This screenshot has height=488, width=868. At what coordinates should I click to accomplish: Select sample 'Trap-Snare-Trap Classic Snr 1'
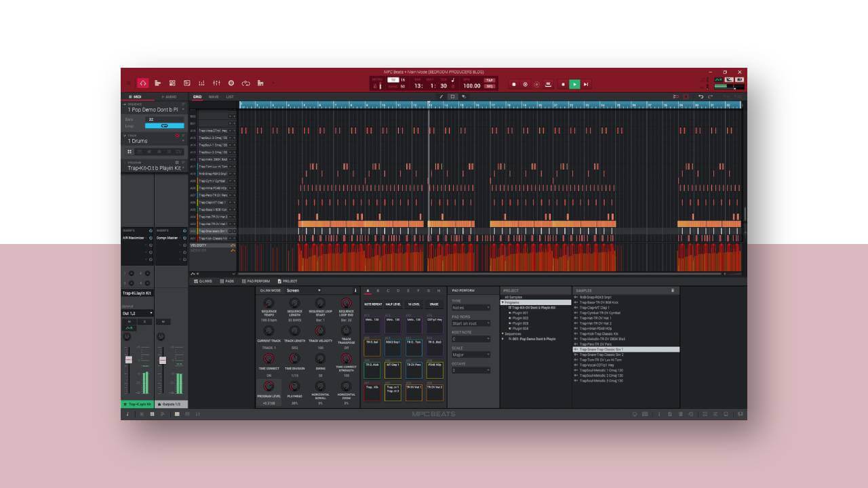pyautogui.click(x=626, y=349)
